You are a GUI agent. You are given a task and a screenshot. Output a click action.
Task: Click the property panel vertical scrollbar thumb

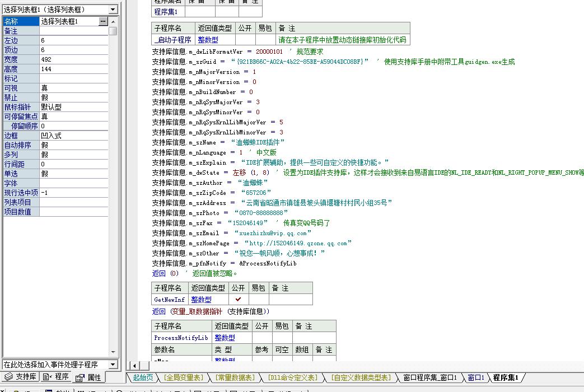113,31
